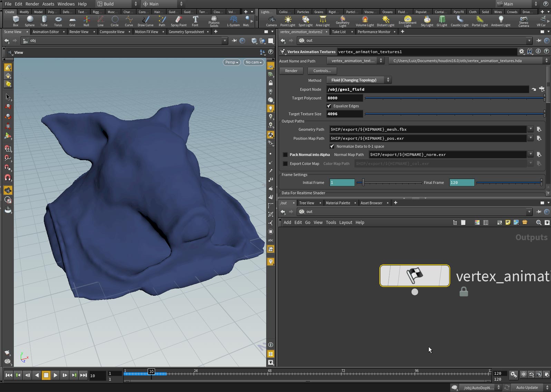This screenshot has height=392, width=551.
Task: Expand the No cam camera menu
Action: [x=253, y=62]
